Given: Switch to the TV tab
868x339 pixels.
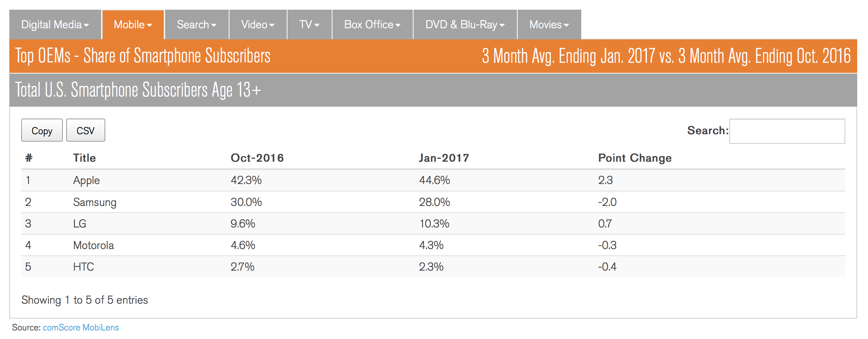Looking at the screenshot, I should 309,25.
